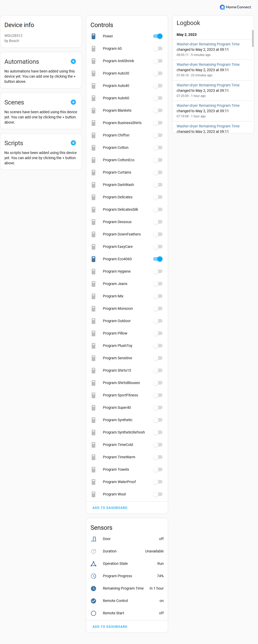Screen dimensions: 258x644
Task: Toggle the Program Wool switch on
Action: [x=158, y=494]
